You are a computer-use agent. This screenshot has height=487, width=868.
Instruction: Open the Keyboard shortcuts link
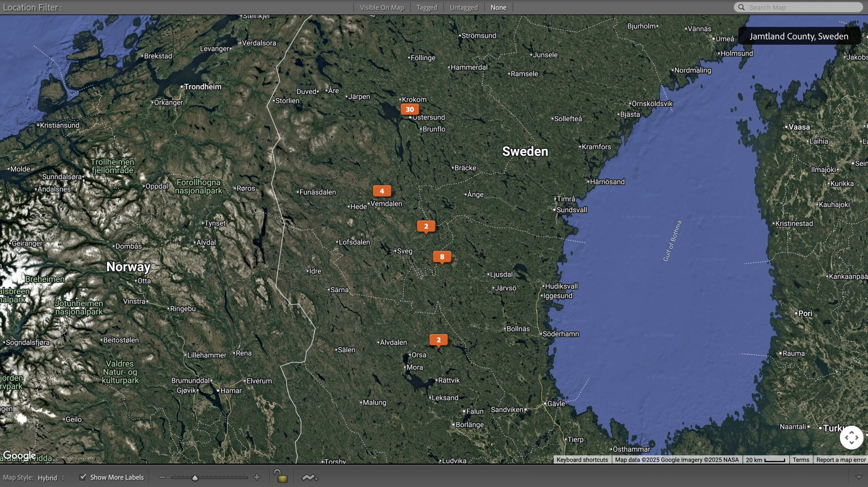[582, 460]
